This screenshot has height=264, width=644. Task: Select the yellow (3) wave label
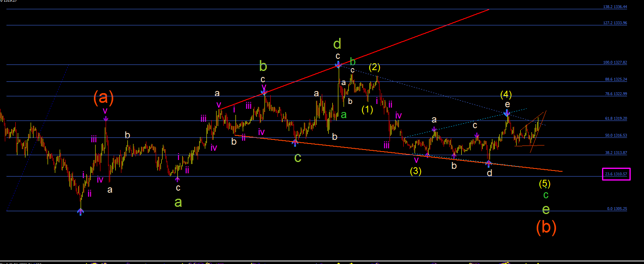[416, 171]
